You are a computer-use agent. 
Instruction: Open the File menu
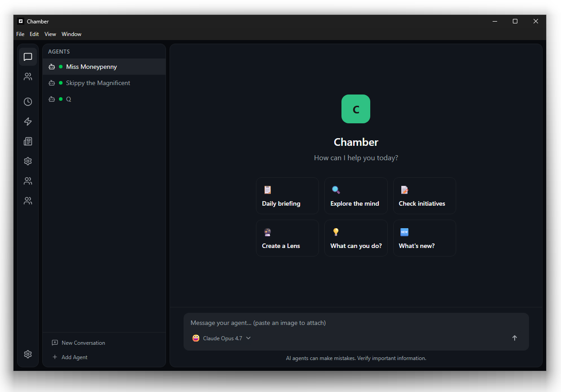tap(20, 34)
